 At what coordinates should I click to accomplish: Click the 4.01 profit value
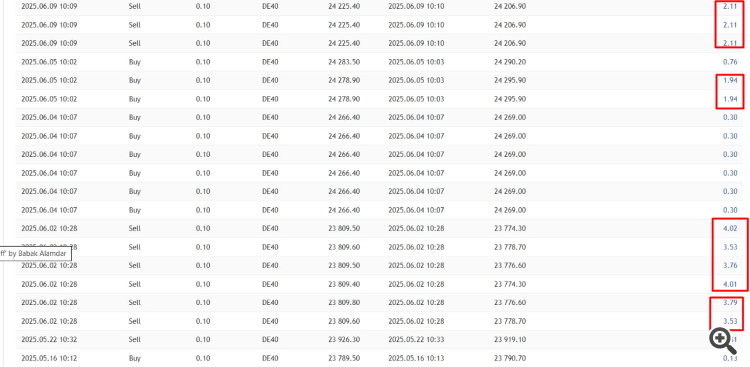pyautogui.click(x=730, y=284)
